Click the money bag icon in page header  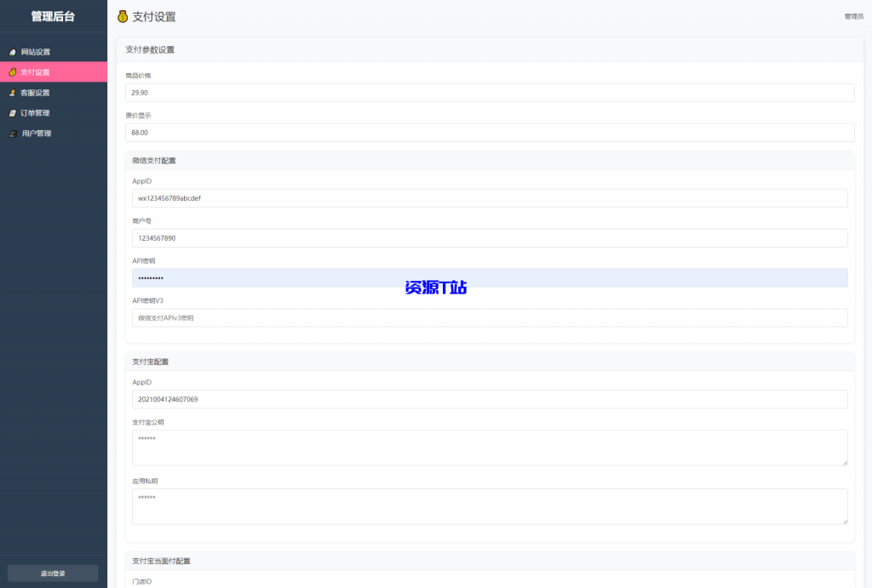point(123,16)
